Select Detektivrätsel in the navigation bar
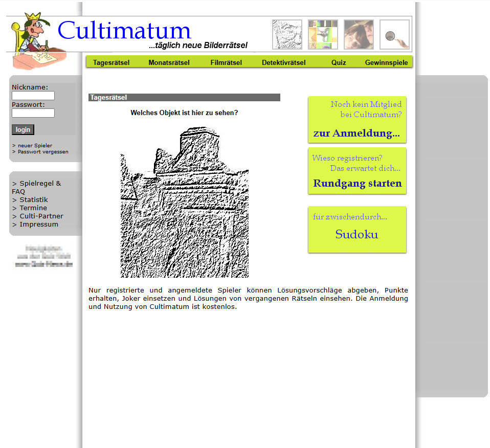The image size is (490, 448). [283, 62]
